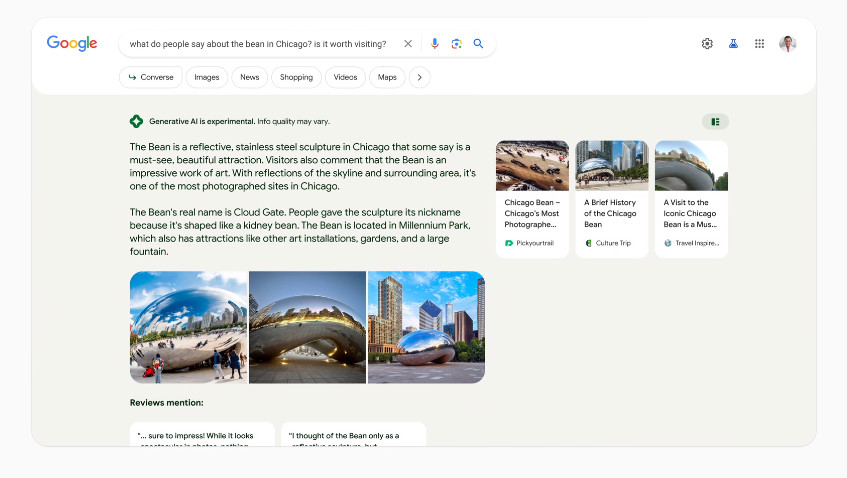Click the Culture Trip source favicon
This screenshot has width=847, height=478.
pyautogui.click(x=588, y=243)
